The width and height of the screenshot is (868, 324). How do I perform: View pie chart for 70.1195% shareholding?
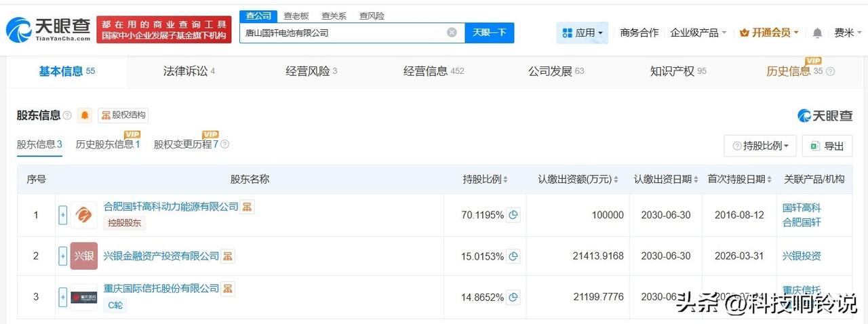pos(514,215)
